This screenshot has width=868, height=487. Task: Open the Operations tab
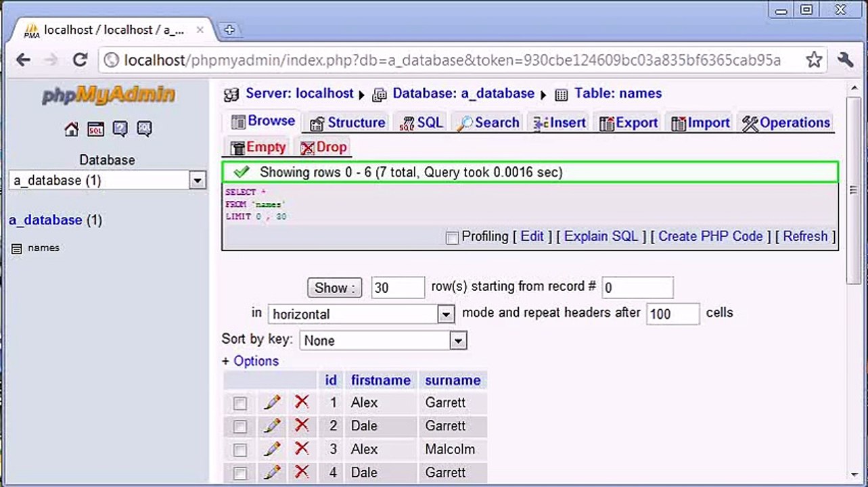pyautogui.click(x=785, y=123)
